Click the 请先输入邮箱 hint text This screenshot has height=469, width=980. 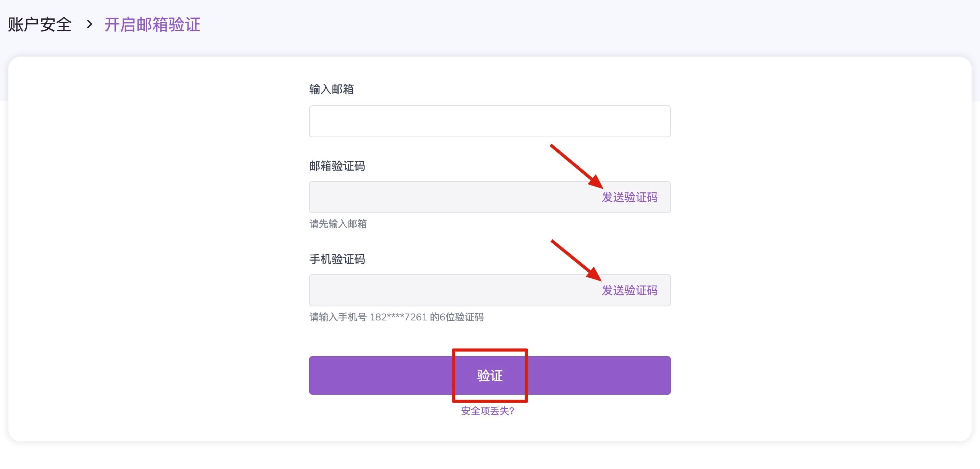[338, 224]
